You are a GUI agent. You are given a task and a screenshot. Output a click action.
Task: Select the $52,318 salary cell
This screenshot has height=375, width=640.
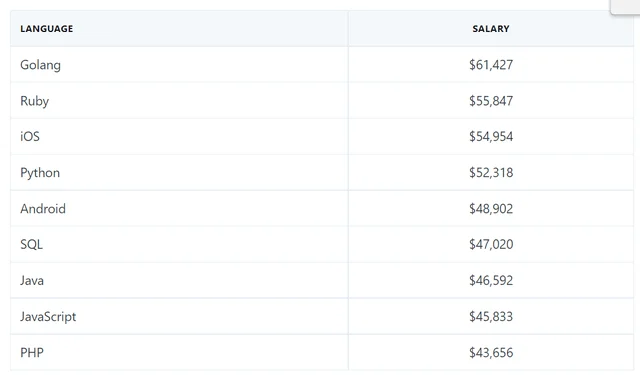491,173
